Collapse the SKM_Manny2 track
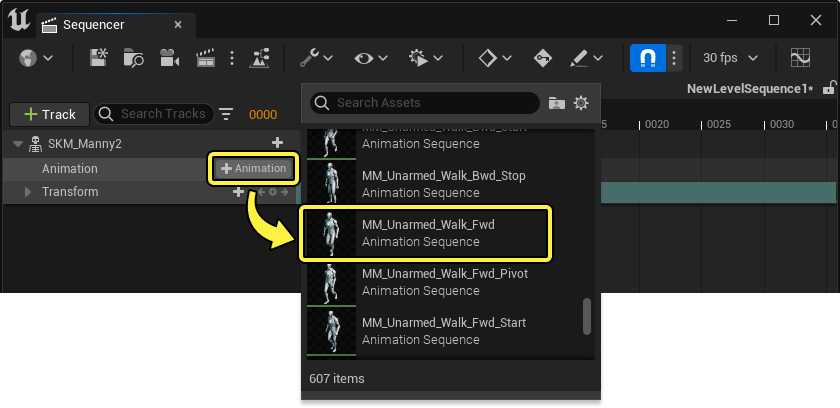 (x=18, y=143)
